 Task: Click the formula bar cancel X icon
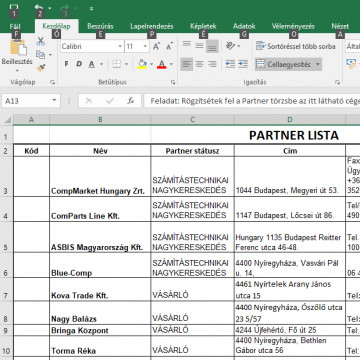coord(89,101)
